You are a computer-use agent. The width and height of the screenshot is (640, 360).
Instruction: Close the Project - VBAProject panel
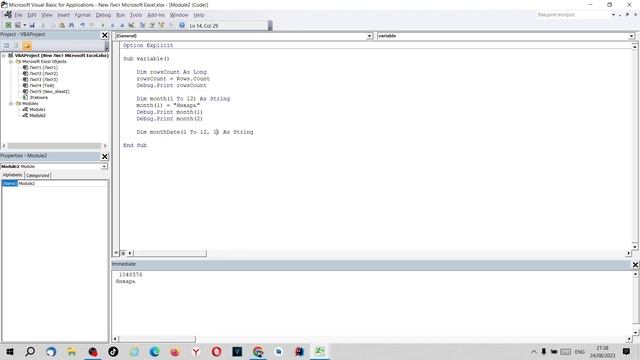[104, 35]
